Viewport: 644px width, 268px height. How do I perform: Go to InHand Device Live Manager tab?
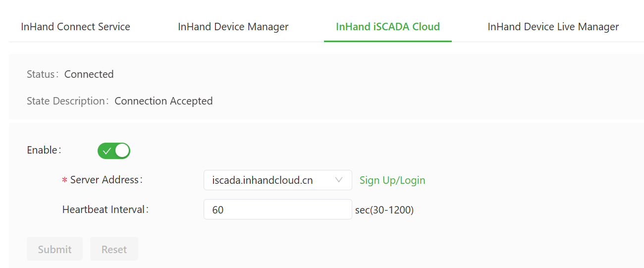click(553, 27)
